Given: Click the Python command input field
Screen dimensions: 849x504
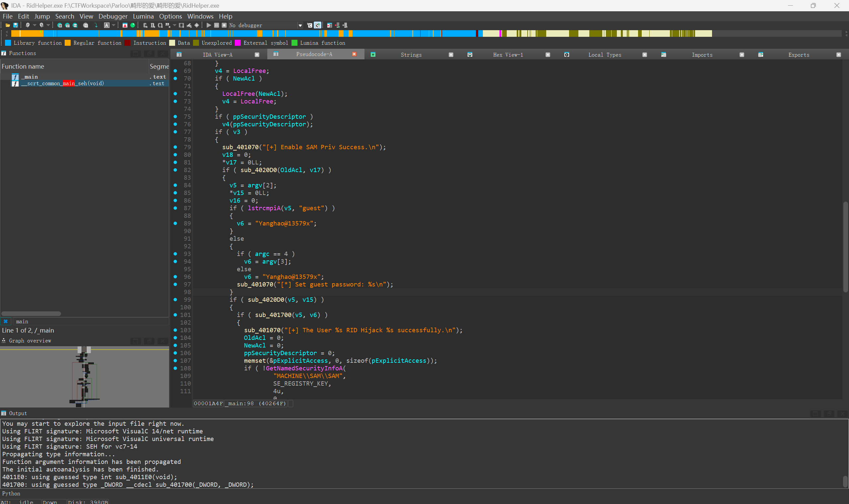Looking at the screenshot, I should tap(408, 493).
